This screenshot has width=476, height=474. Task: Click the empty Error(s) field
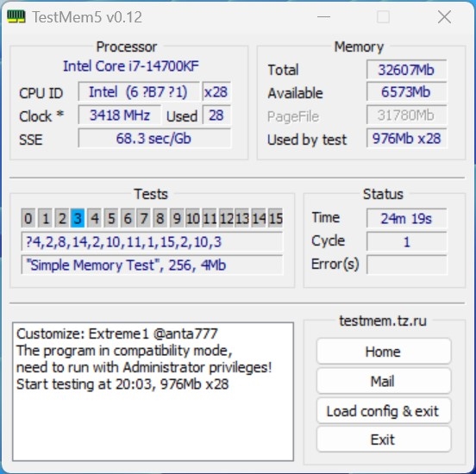pyautogui.click(x=406, y=265)
